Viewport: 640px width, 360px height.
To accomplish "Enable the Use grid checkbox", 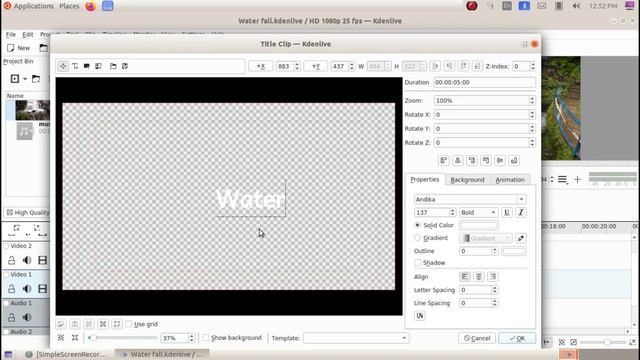I will click(129, 324).
